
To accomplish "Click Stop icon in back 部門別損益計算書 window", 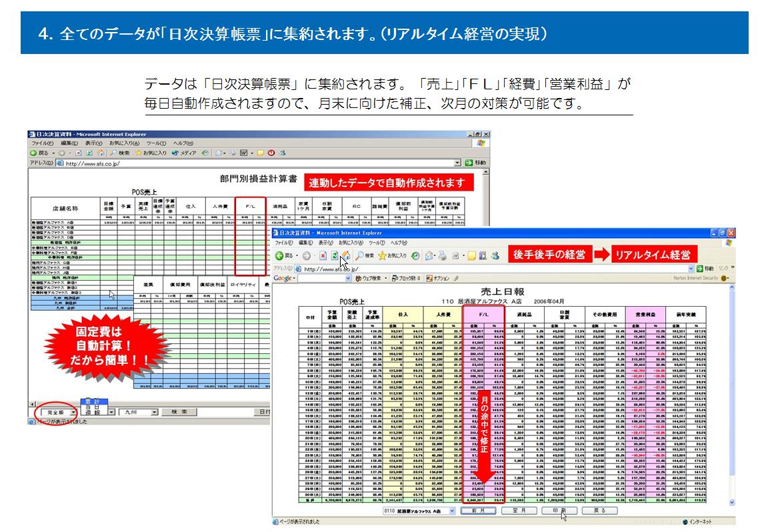I will pyautogui.click(x=78, y=153).
